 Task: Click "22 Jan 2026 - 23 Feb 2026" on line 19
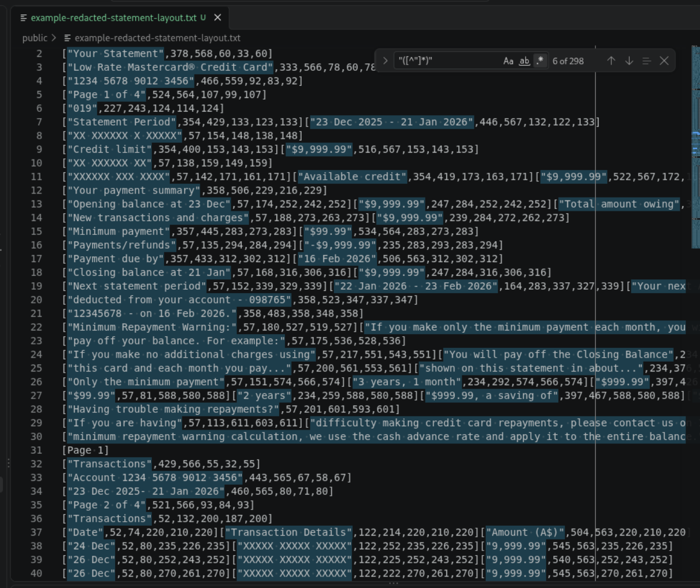(416, 286)
